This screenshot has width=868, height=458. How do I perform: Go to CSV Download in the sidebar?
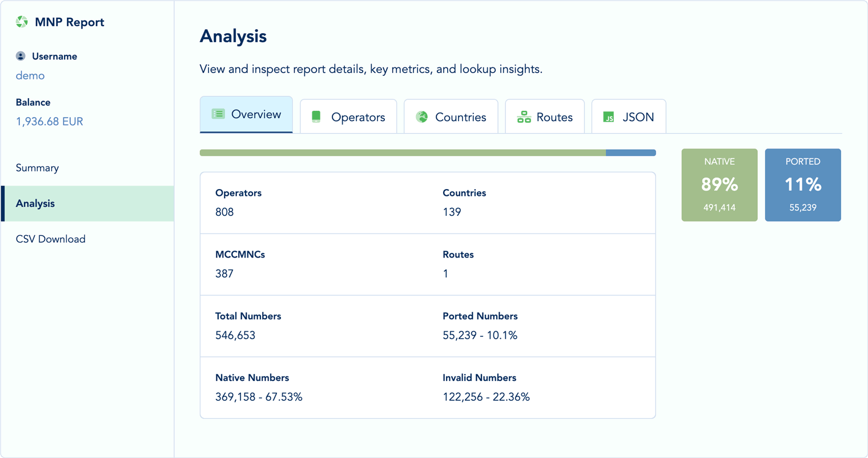point(51,239)
